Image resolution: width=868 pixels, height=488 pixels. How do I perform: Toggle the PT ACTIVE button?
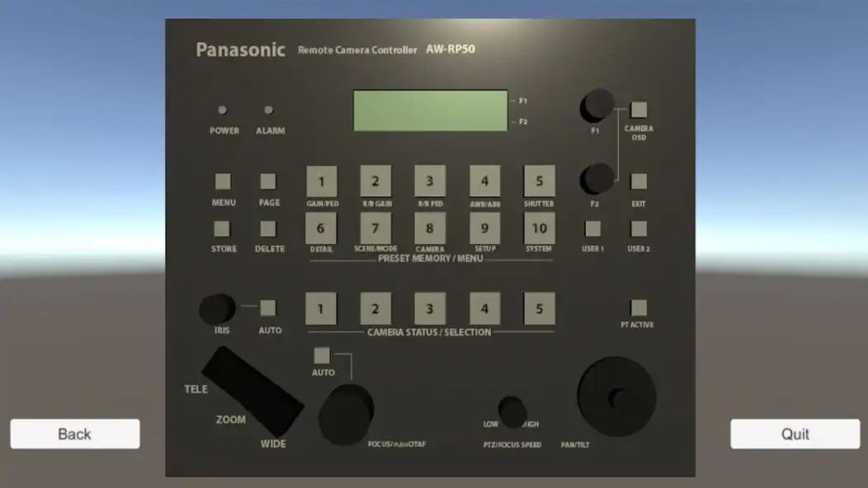[x=639, y=307]
